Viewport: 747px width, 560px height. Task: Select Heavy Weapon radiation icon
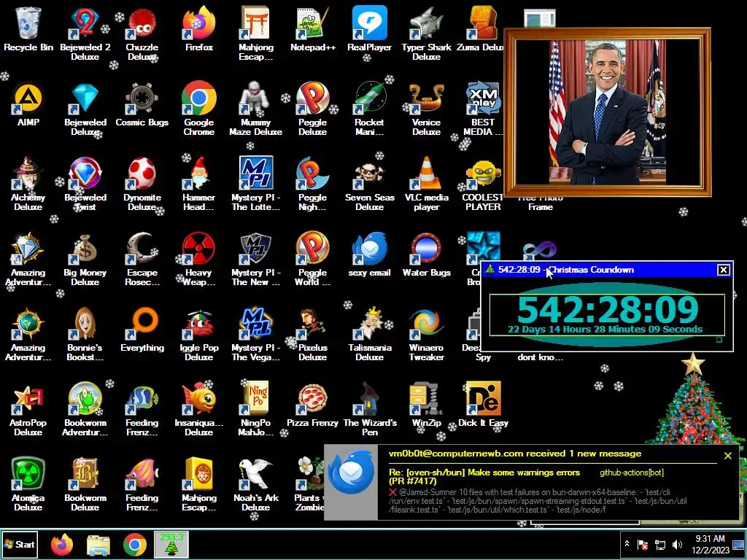tap(199, 258)
